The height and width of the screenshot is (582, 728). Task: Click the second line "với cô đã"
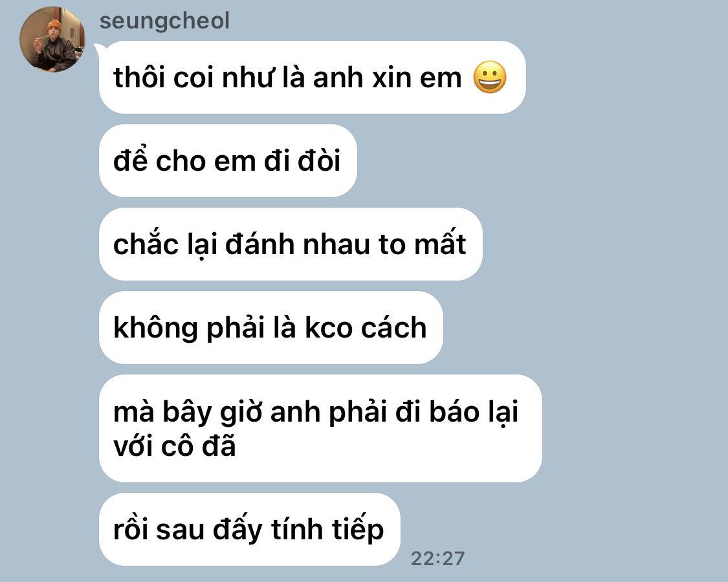point(175,446)
